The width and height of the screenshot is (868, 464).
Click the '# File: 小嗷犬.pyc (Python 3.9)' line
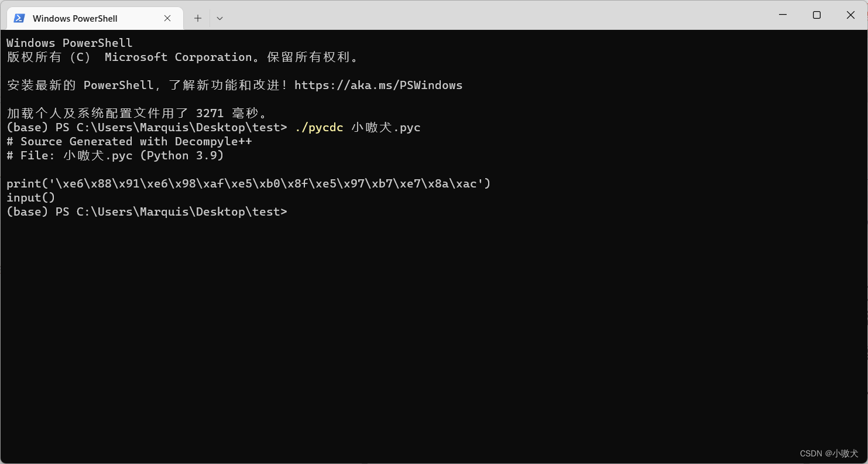pyautogui.click(x=115, y=156)
